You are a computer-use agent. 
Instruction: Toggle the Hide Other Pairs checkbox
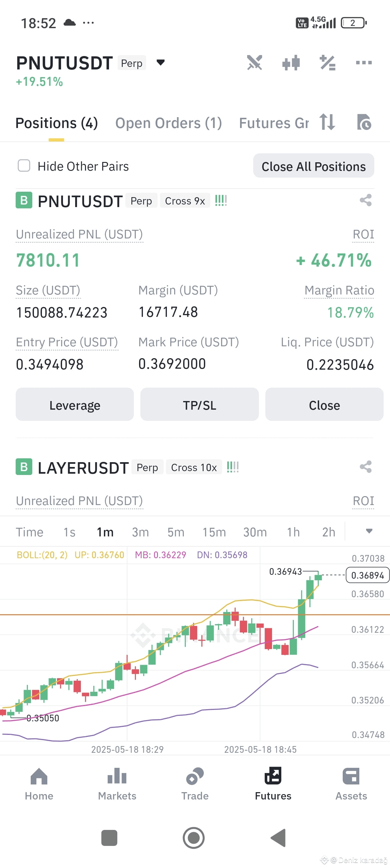(x=24, y=165)
